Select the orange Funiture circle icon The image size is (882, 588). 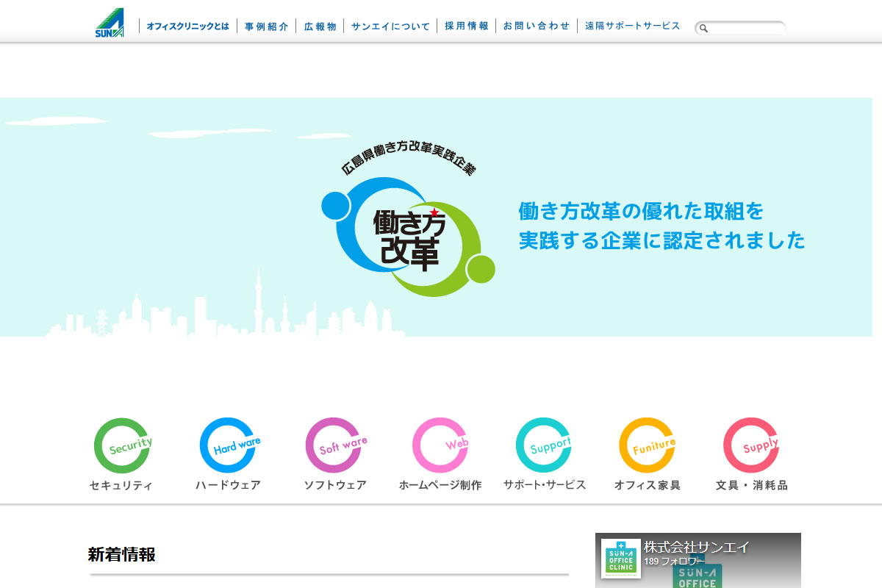647,445
